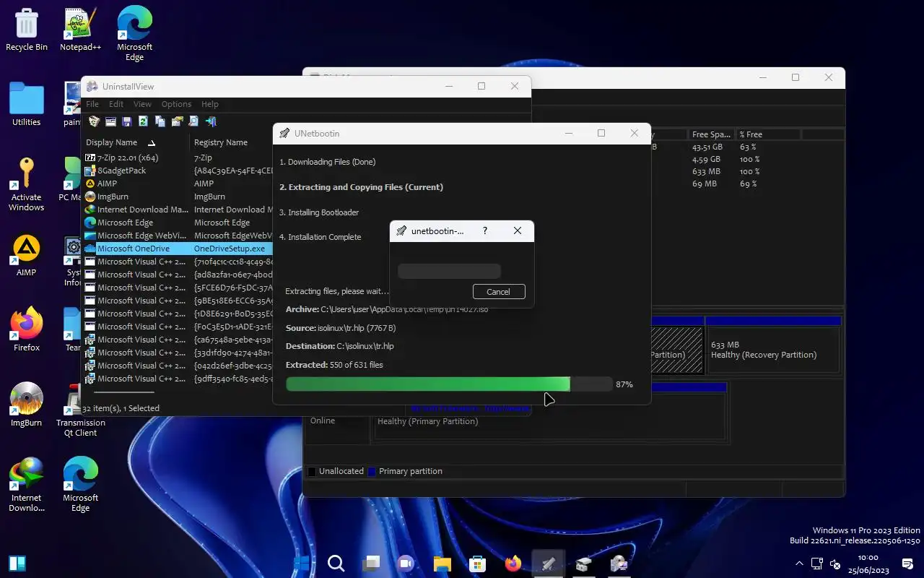Open the ImgBurn desktop shortcut
This screenshot has height=578, width=924.
pos(27,405)
